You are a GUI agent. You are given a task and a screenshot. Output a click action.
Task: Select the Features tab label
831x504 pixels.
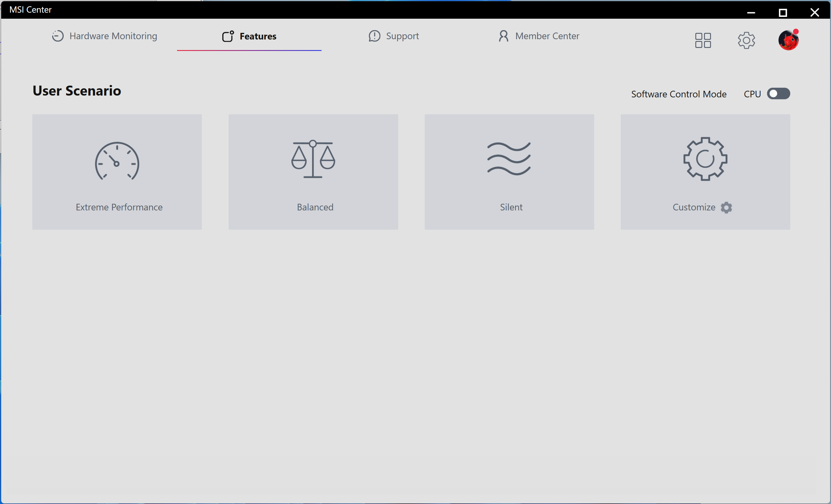click(x=258, y=36)
